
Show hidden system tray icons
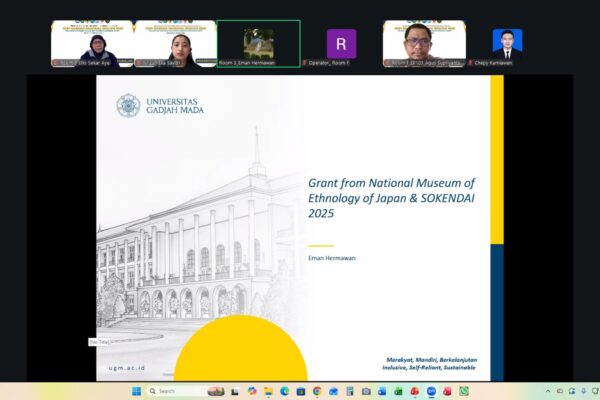548,391
